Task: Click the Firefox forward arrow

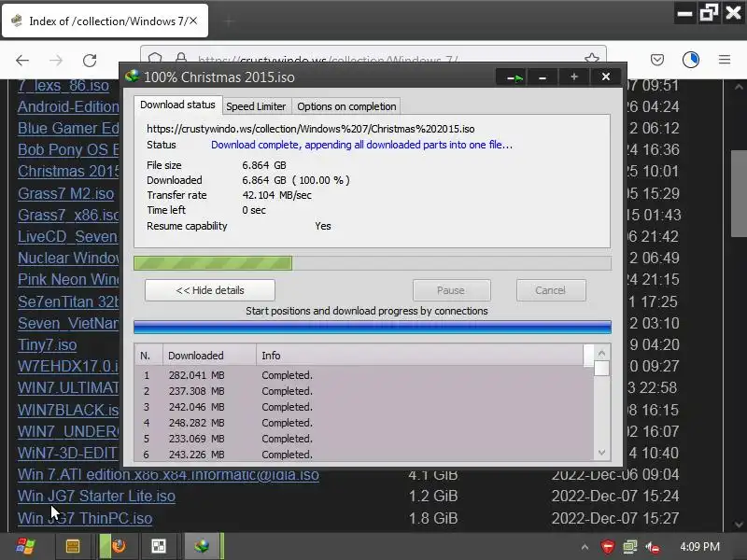Action: tap(56, 60)
